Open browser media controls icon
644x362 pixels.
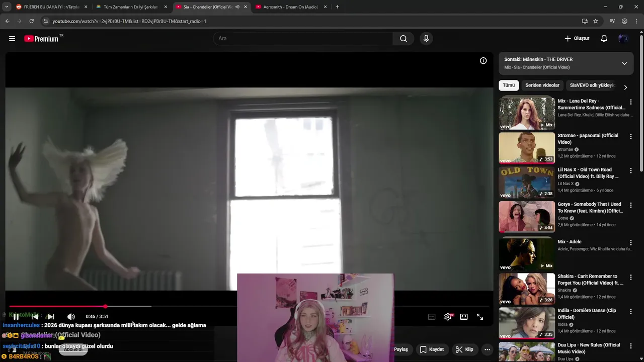pos(612,21)
